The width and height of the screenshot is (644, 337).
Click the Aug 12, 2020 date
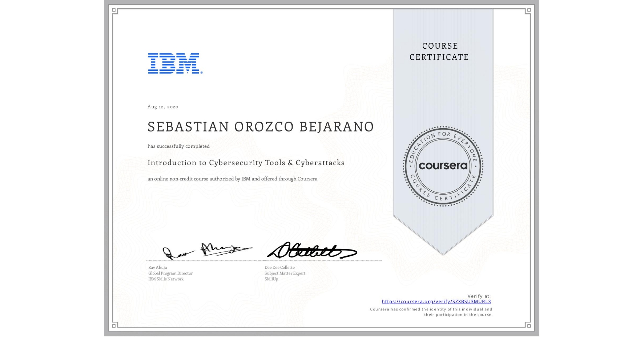coord(162,107)
